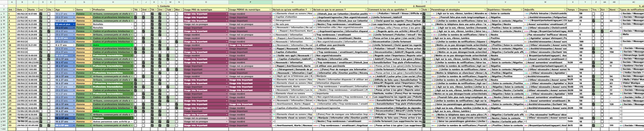Open the filter for Qu'est-ce qu'une notification ?
Image resolution: width=644 pixels, height=131 pixels.
point(310,10)
